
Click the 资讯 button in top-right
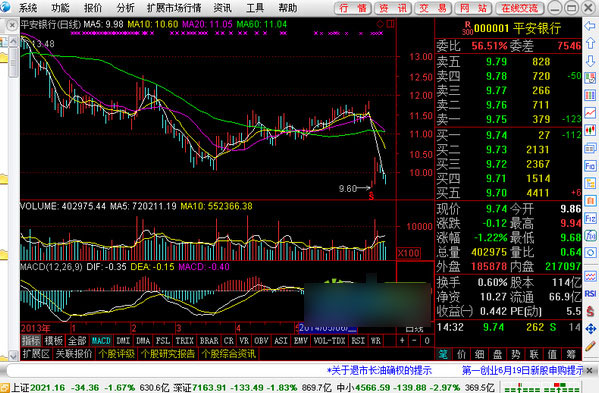pos(393,8)
